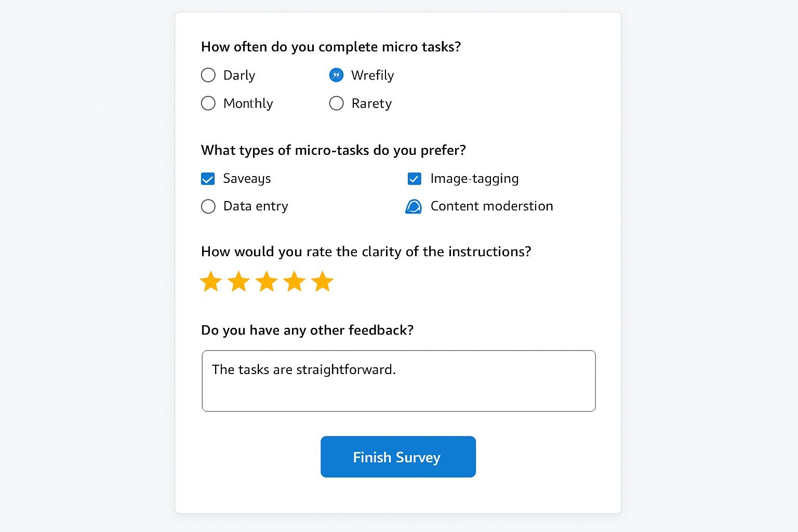This screenshot has height=532, width=798.
Task: Uncheck the Saveays checkbox
Action: point(208,179)
